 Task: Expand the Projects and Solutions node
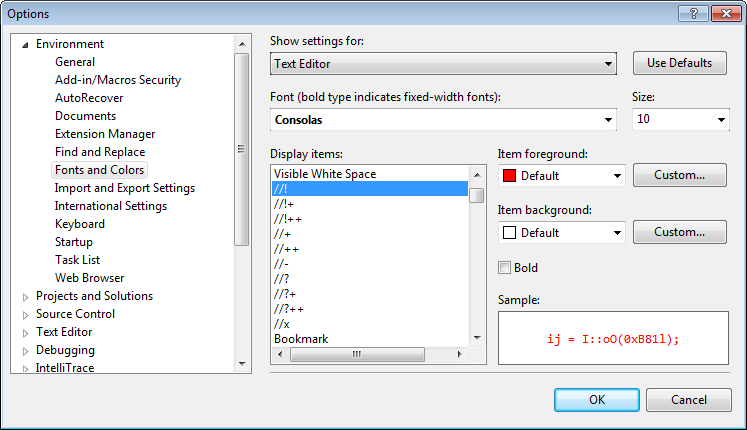pos(26,296)
